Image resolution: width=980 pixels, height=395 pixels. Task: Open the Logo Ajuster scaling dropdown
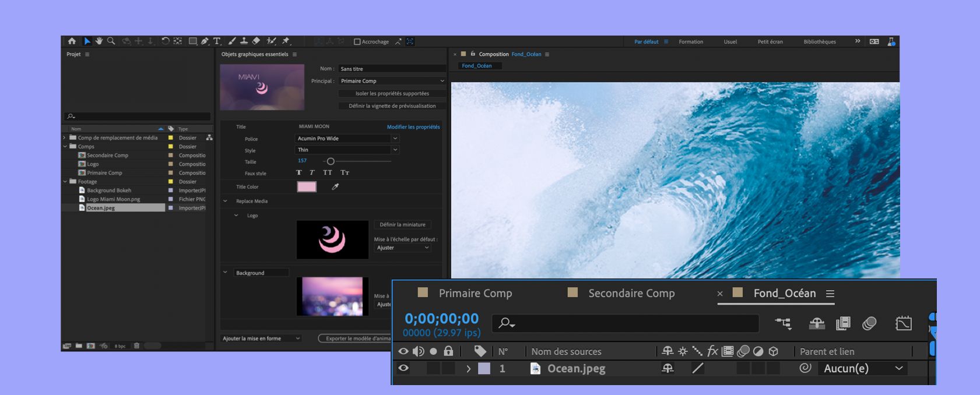(x=402, y=248)
